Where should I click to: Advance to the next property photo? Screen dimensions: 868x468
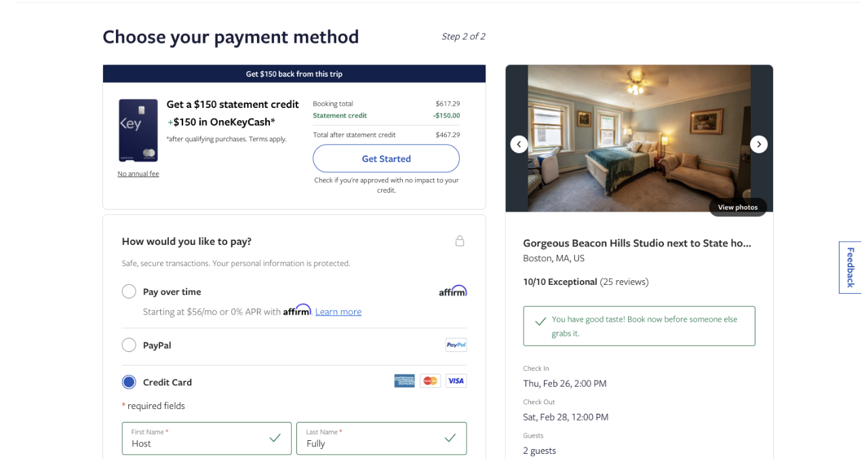759,144
